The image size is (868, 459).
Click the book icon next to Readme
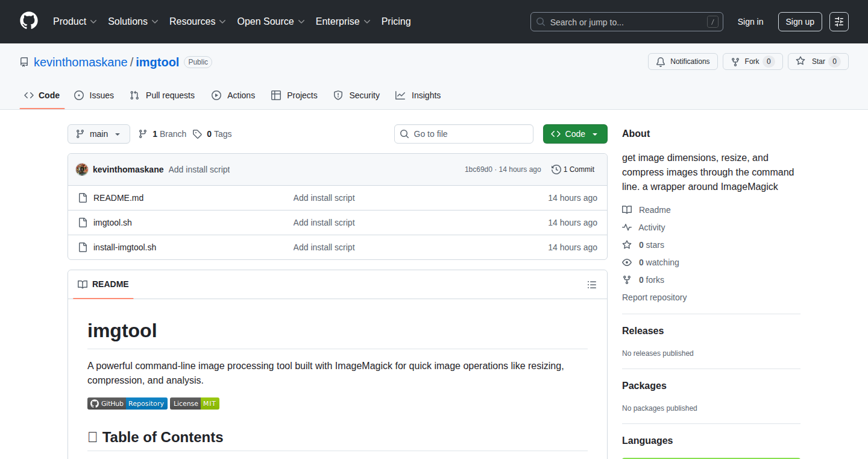point(627,210)
